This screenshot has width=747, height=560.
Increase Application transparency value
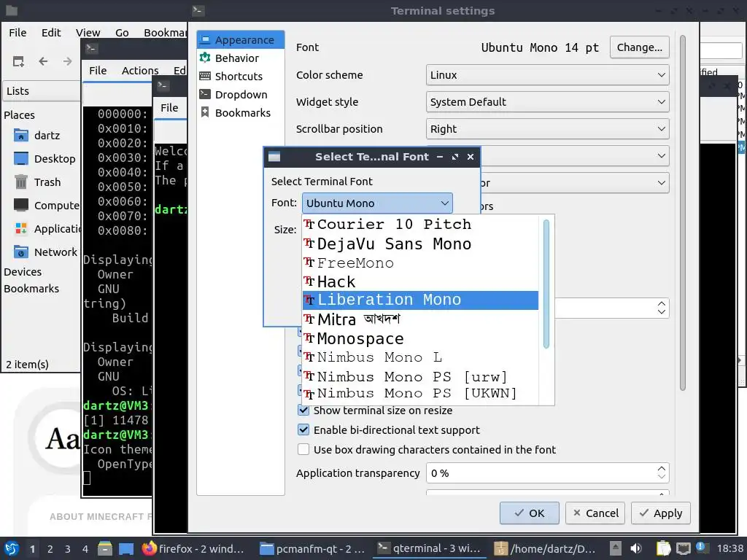[x=661, y=469]
